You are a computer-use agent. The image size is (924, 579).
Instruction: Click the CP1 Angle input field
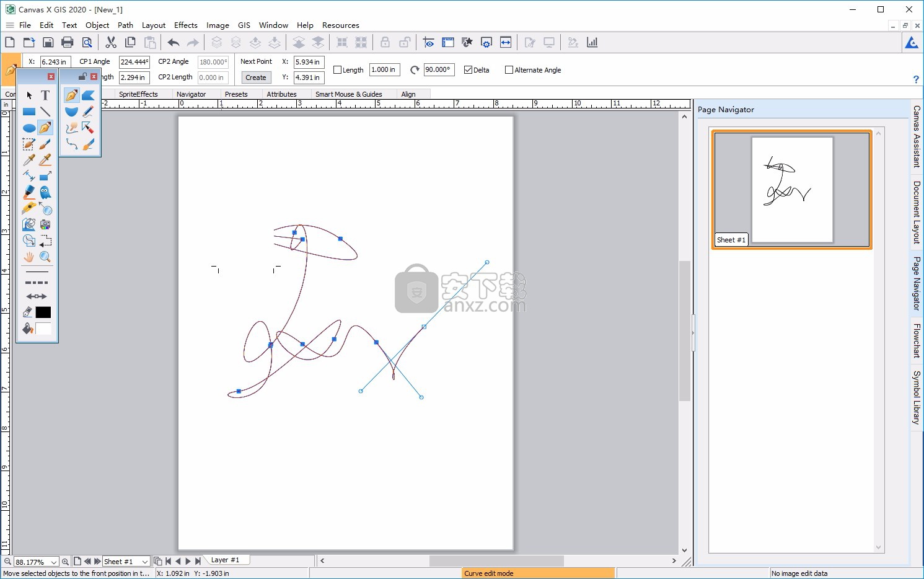tap(134, 62)
